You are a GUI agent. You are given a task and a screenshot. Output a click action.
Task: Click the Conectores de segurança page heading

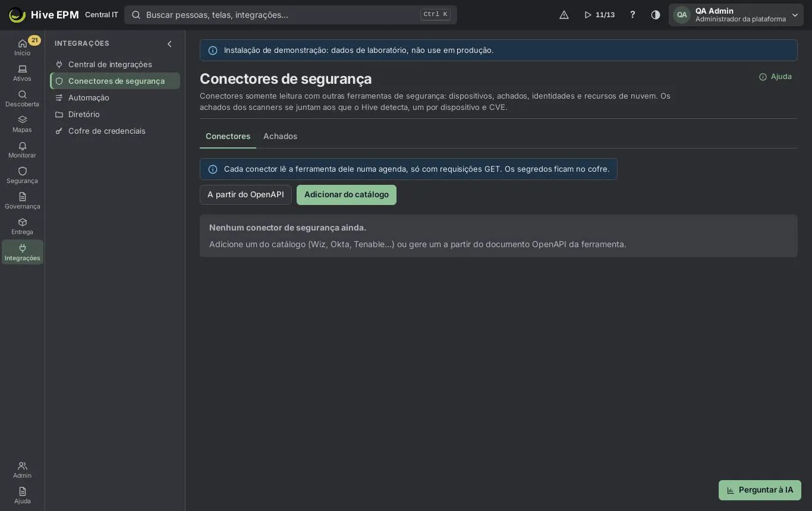pos(285,79)
